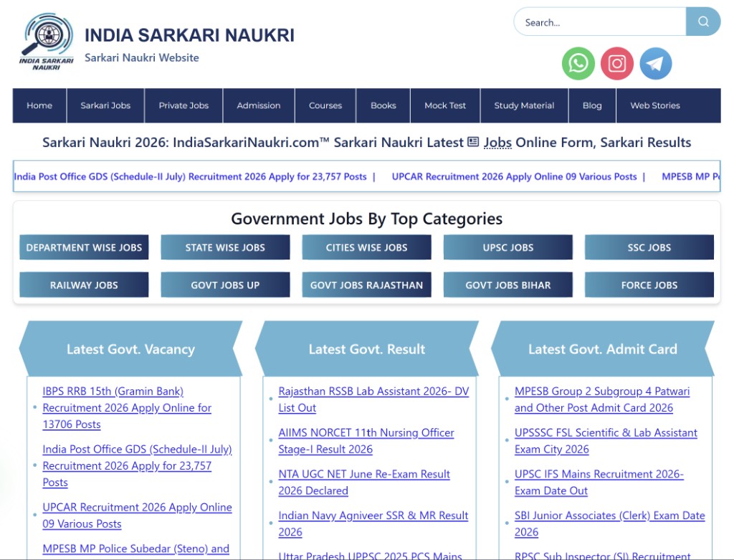Open the Sarkari Jobs menu

[x=105, y=105]
